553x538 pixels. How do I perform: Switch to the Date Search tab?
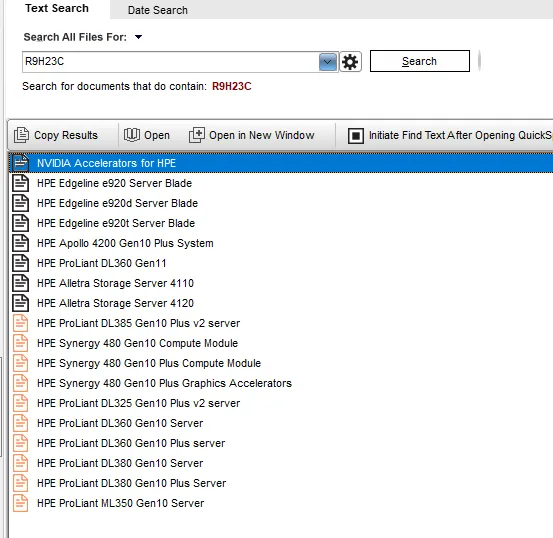tap(158, 10)
